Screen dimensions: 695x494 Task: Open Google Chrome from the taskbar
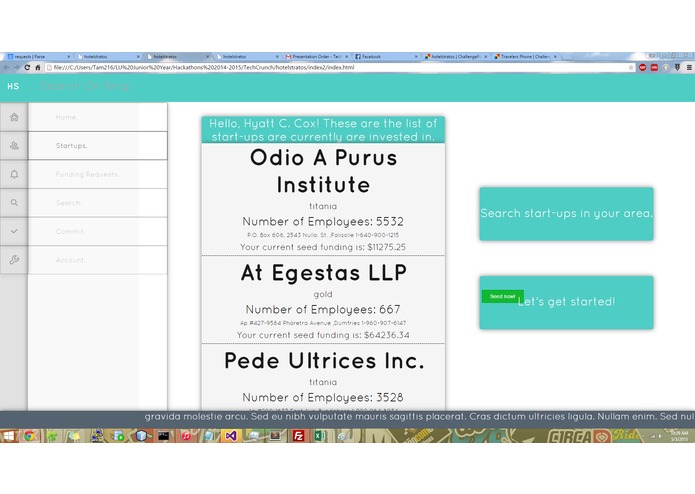30,436
